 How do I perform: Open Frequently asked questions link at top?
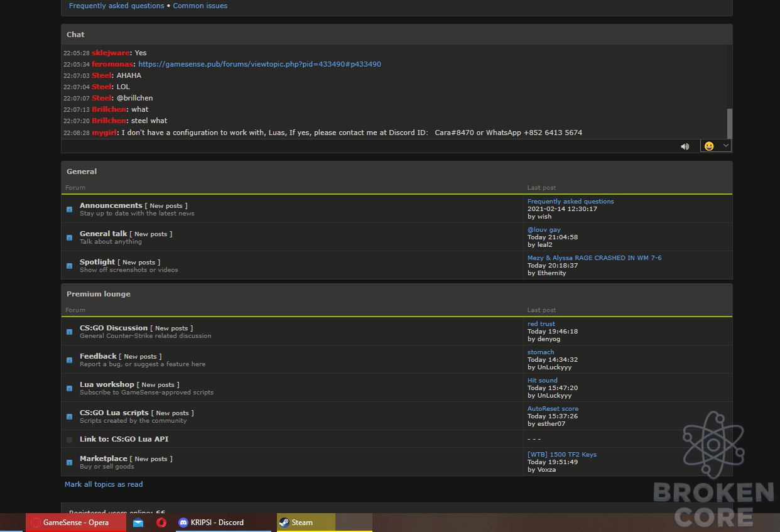click(x=116, y=6)
